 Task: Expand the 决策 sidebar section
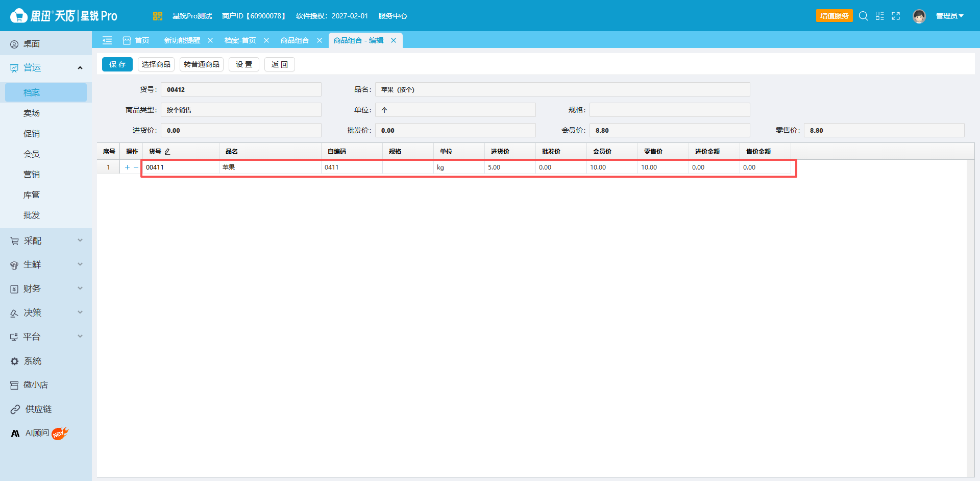[x=80, y=312]
